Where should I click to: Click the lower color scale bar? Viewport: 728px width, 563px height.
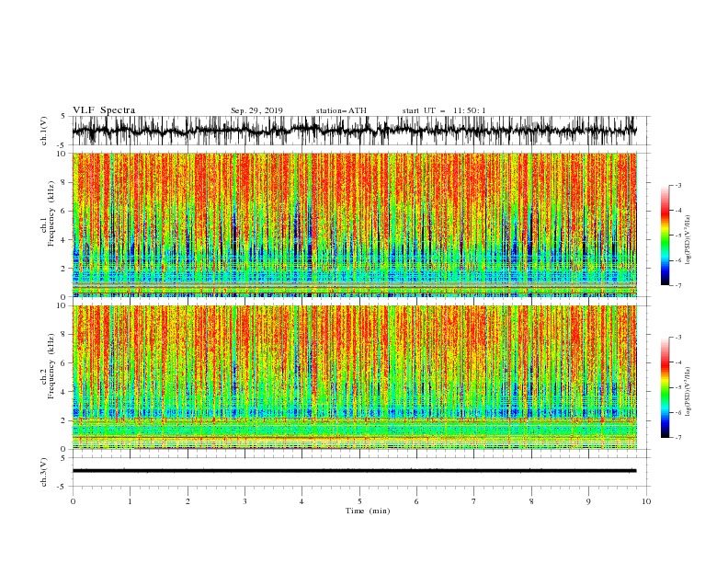pos(665,387)
